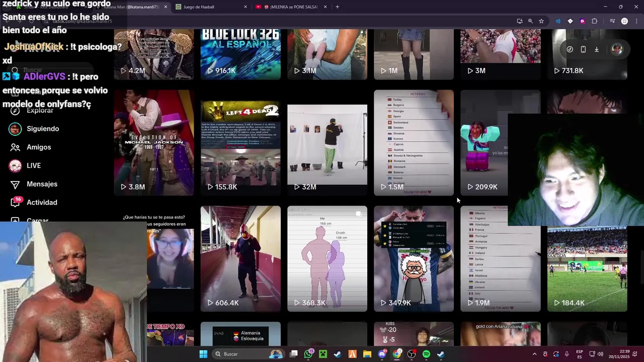Open the Chrome zoom magnifier icon
This screenshot has width=644, height=362.
click(530, 21)
